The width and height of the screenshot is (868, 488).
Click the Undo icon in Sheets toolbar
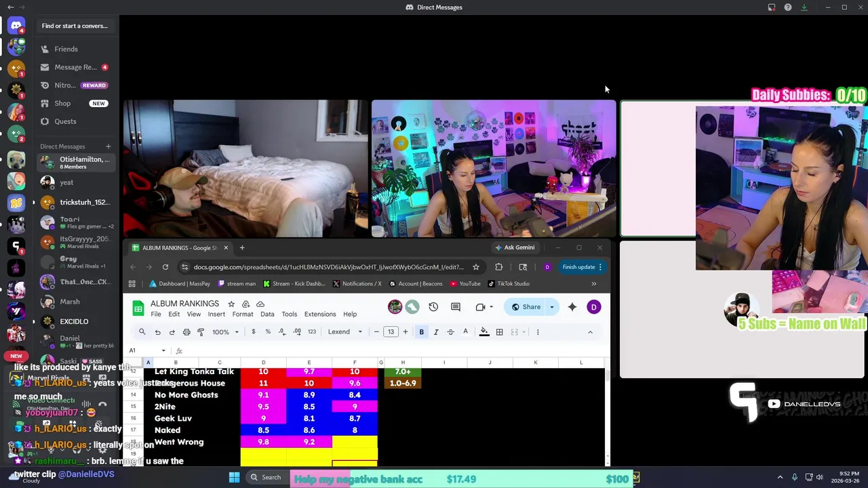coord(157,332)
